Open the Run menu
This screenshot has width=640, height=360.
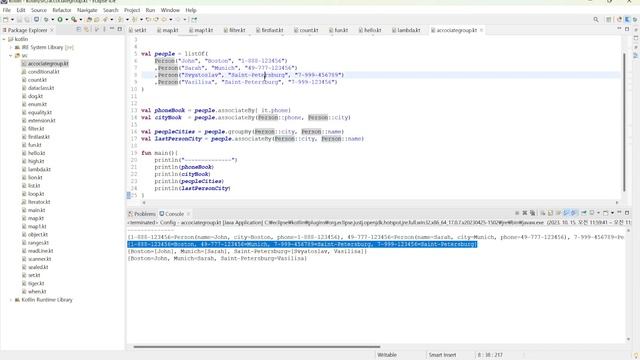(x=150, y=10)
